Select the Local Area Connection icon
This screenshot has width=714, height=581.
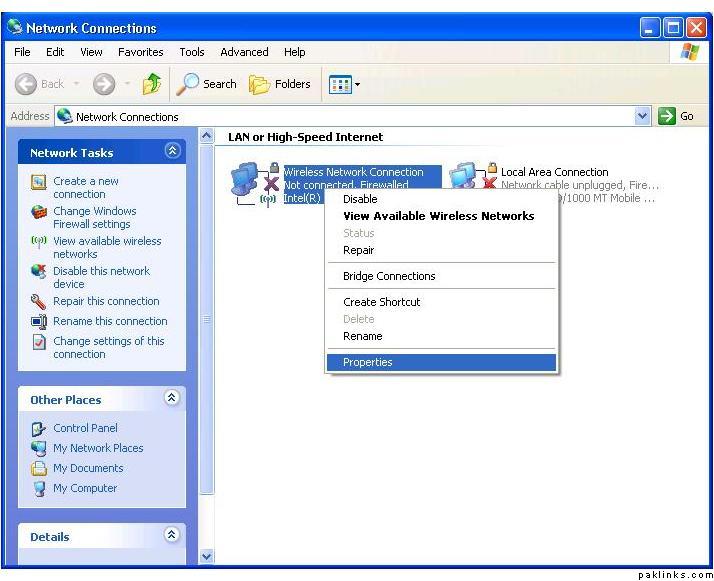point(473,176)
